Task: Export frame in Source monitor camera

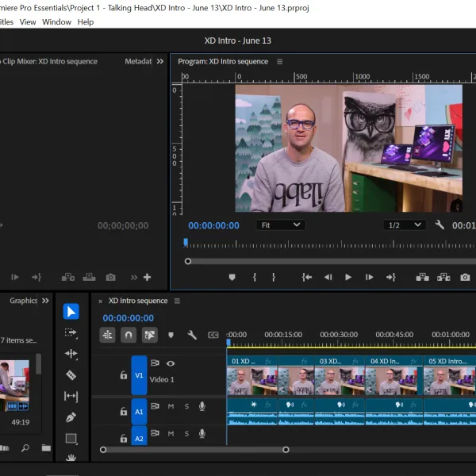Action: (110, 277)
